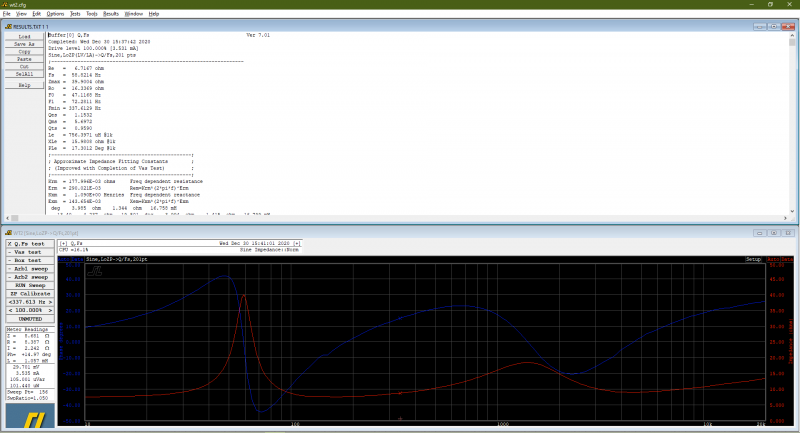Click the 'Fs = 58.8214 Hz' line
This screenshot has width=800, height=433.
point(74,74)
